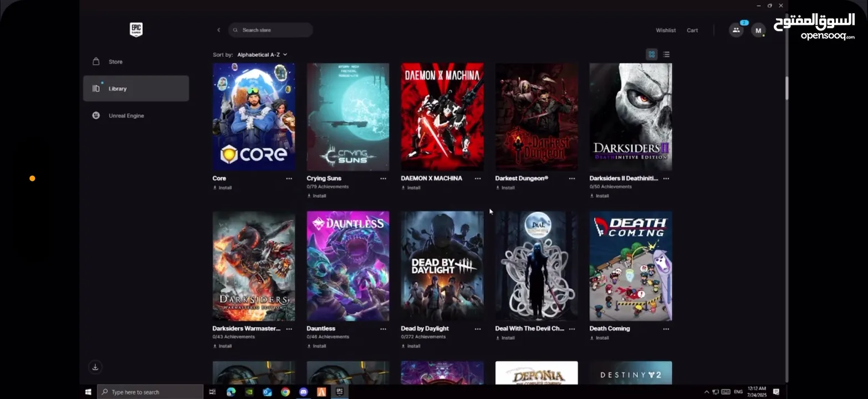Open the friends list icon
This screenshot has height=399, width=868.
click(736, 30)
